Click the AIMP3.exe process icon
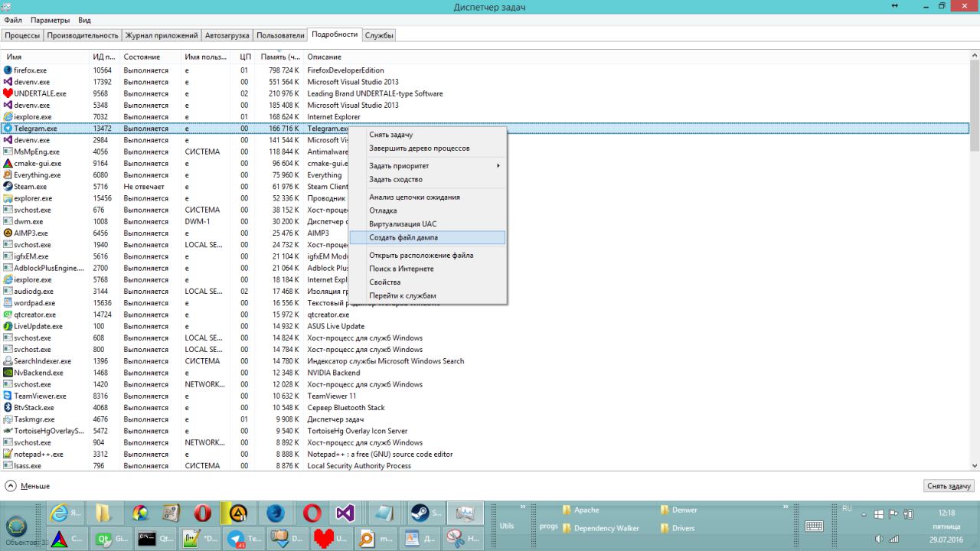The height and width of the screenshot is (551, 980). (8, 233)
